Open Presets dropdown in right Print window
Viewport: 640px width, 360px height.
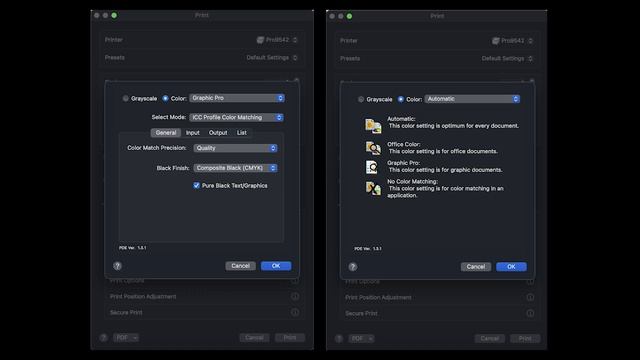tap(507, 58)
